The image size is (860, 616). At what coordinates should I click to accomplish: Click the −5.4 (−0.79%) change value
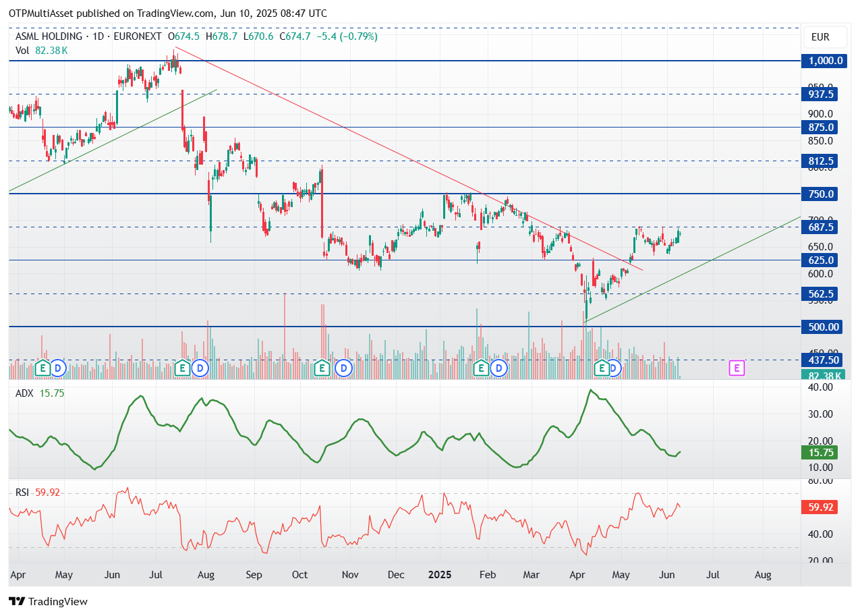[x=346, y=36]
